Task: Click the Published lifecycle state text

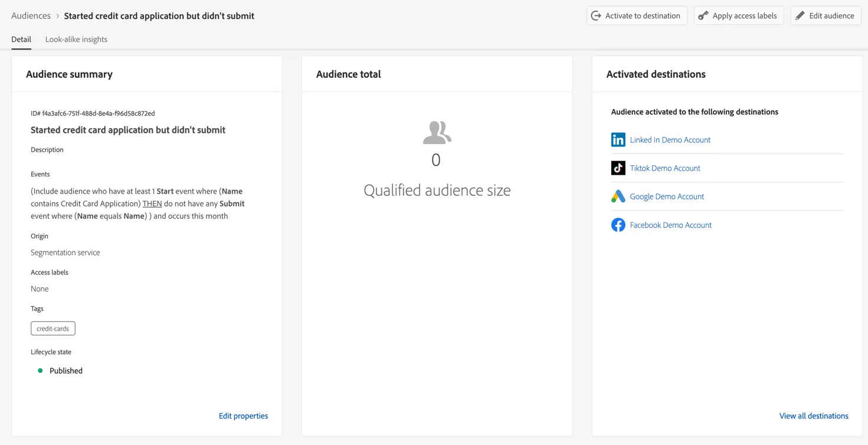Action: pyautogui.click(x=66, y=371)
